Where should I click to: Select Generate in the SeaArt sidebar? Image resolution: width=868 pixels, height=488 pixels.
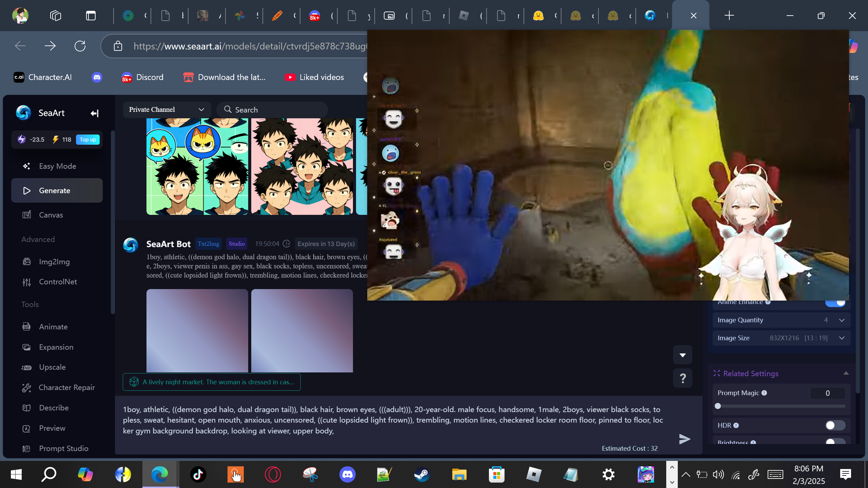[x=57, y=190]
